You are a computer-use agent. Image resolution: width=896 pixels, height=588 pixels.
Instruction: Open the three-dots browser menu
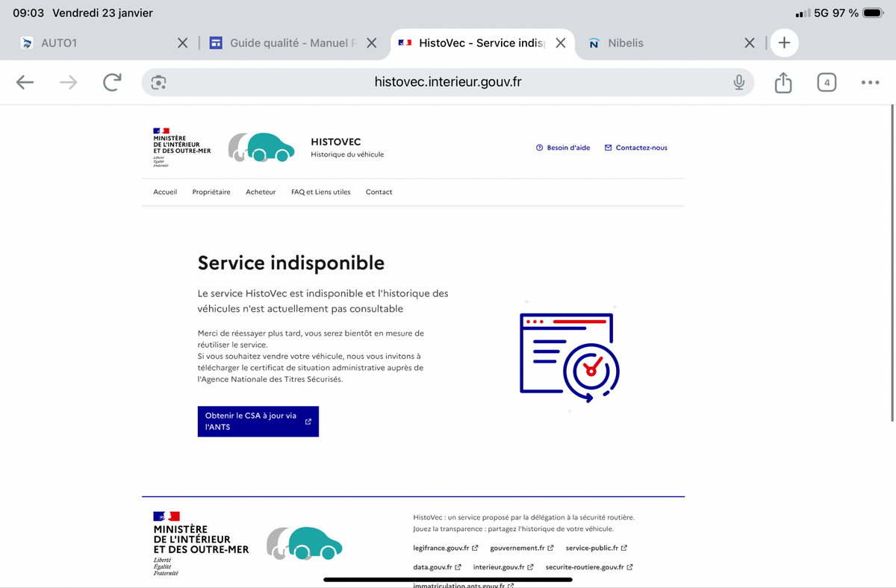pyautogui.click(x=870, y=83)
